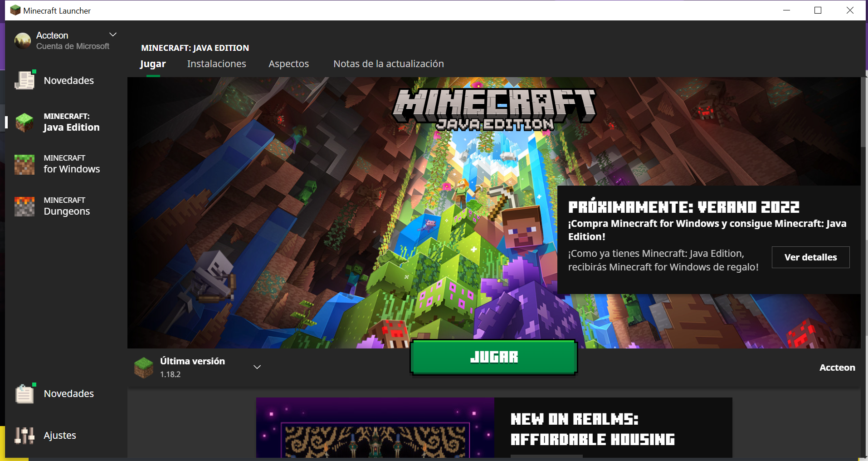Viewport: 868px width, 461px height.
Task: Open the Última versión 1.18.2 selector
Action: (x=257, y=367)
